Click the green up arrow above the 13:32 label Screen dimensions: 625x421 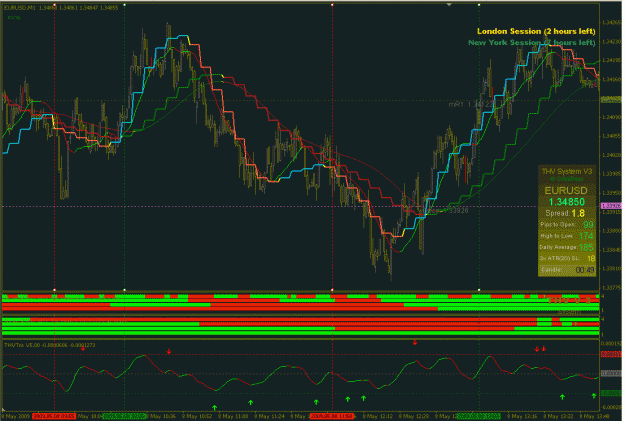point(562,397)
